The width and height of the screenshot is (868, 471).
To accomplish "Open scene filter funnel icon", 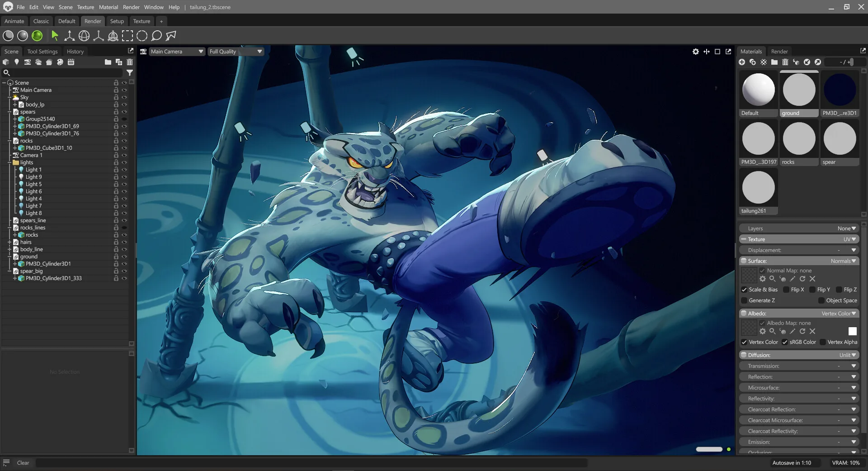I will point(130,72).
